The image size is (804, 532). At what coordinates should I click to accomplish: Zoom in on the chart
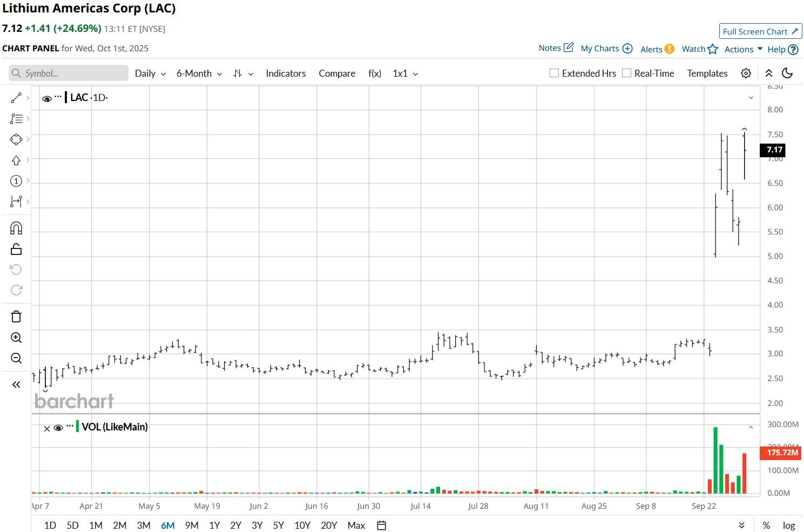[x=16, y=338]
